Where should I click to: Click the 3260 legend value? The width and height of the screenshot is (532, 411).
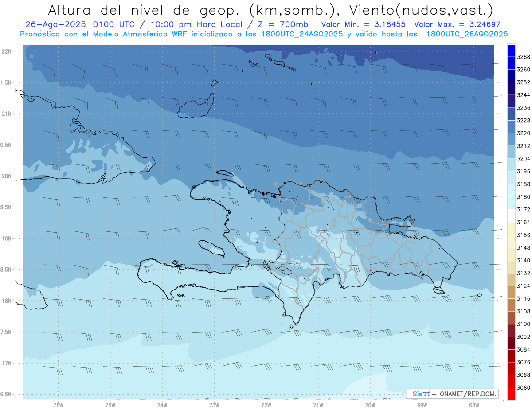tap(524, 70)
